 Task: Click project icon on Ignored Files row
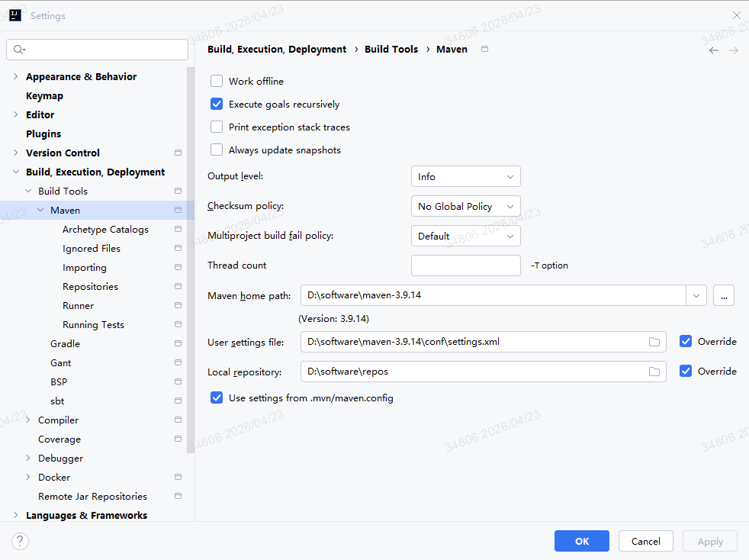[178, 249]
